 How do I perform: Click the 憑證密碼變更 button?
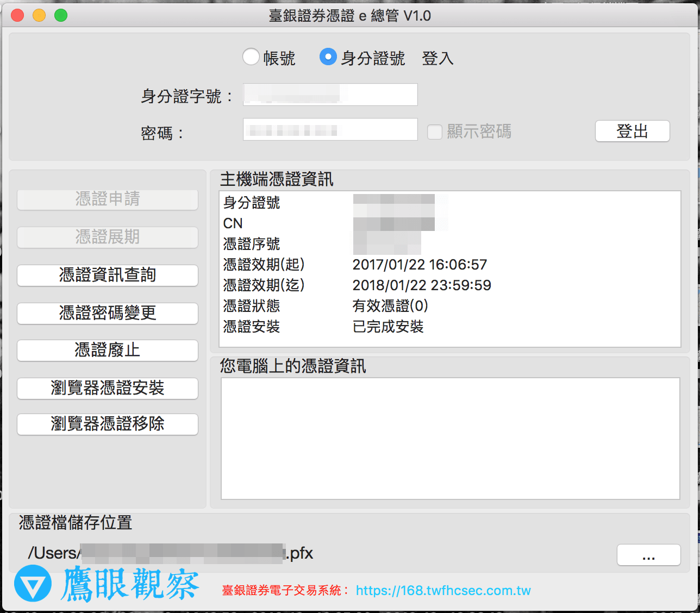(108, 314)
